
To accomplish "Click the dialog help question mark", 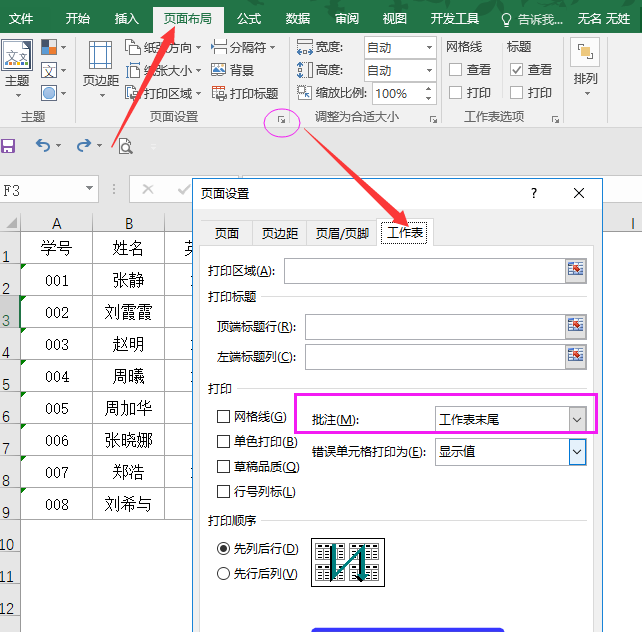I will 533,193.
